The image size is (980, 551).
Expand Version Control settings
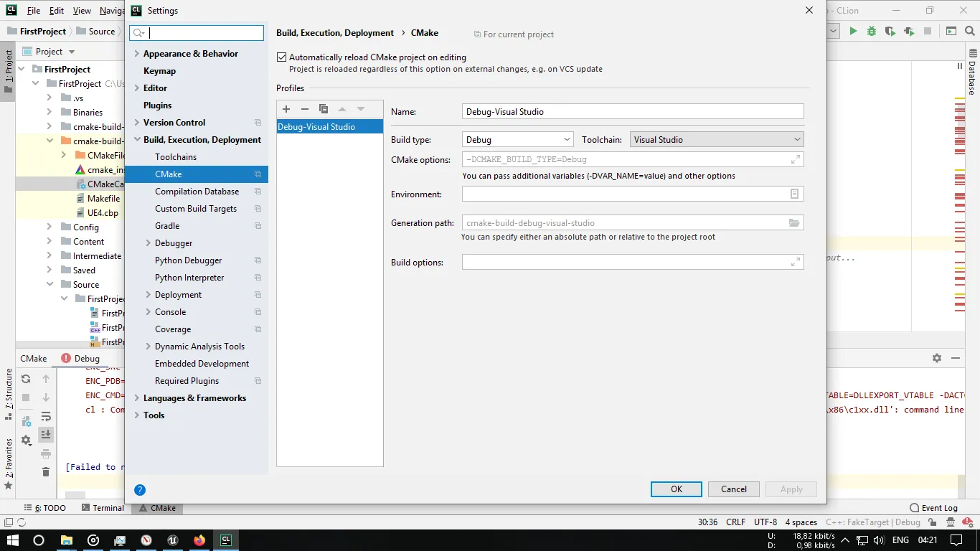tap(137, 123)
